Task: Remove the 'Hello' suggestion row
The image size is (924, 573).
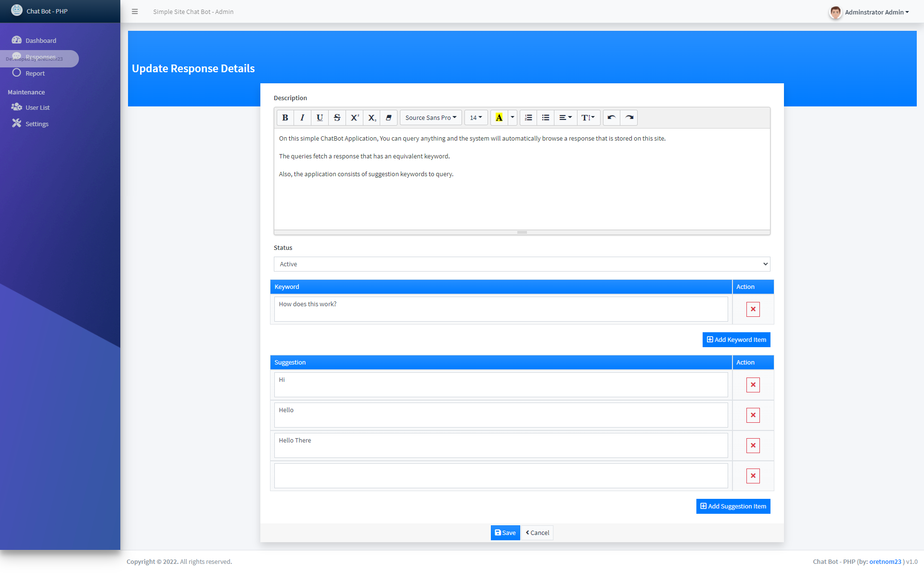Action: (x=753, y=415)
